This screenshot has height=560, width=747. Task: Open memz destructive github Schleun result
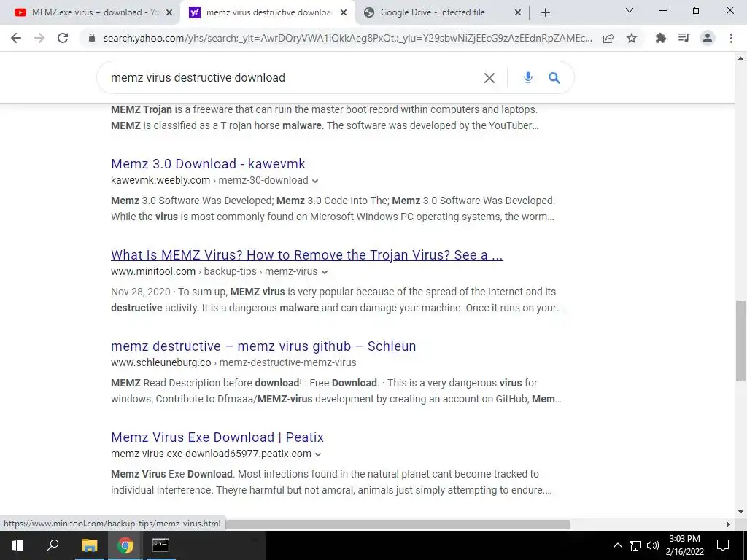click(x=263, y=346)
